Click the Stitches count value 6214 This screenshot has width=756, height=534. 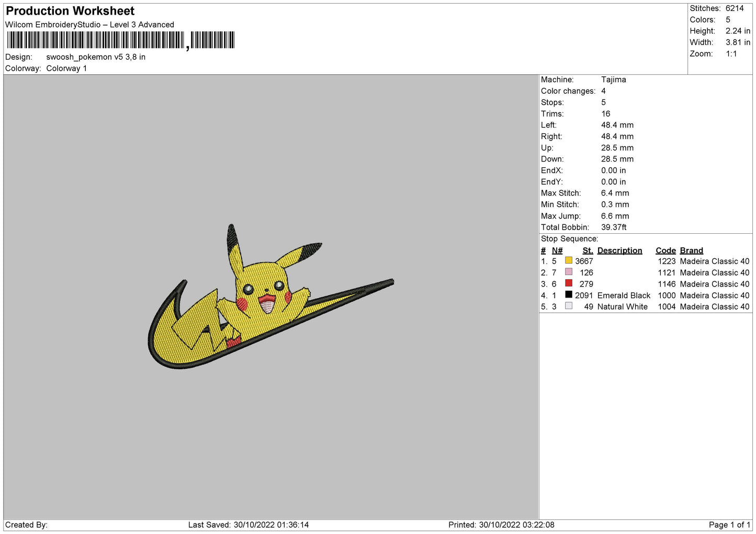734,8
